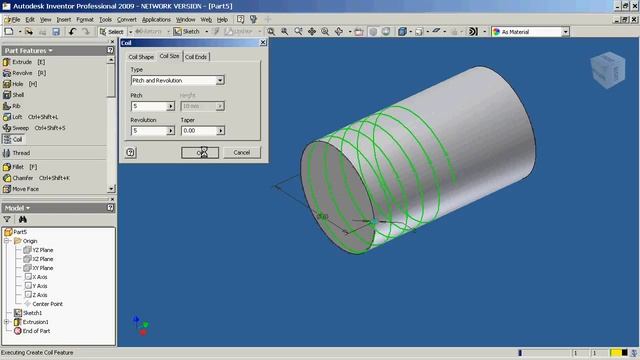
Task: Open the Taper value arrow menu
Action: point(220,131)
